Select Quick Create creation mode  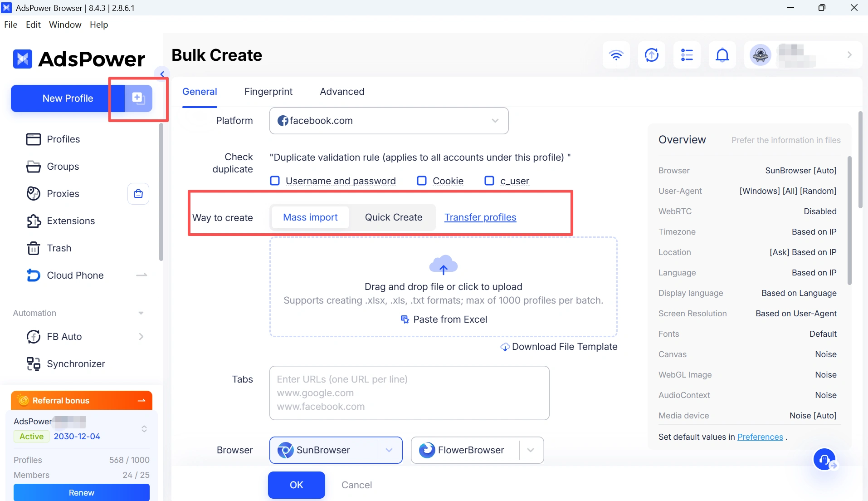point(394,217)
